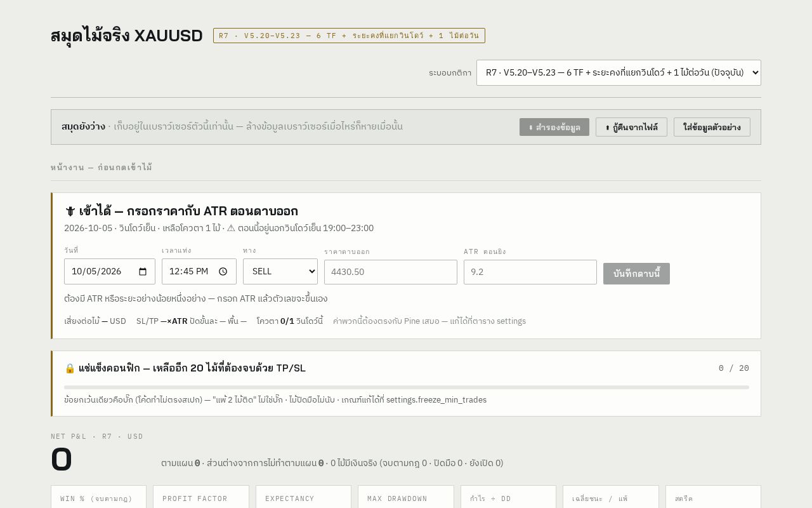Click the R7 version badge next to title
This screenshot has width=812, height=508.
[349, 36]
